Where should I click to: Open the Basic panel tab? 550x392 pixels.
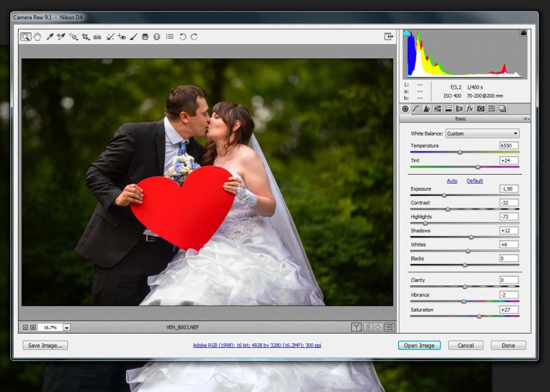tap(406, 109)
